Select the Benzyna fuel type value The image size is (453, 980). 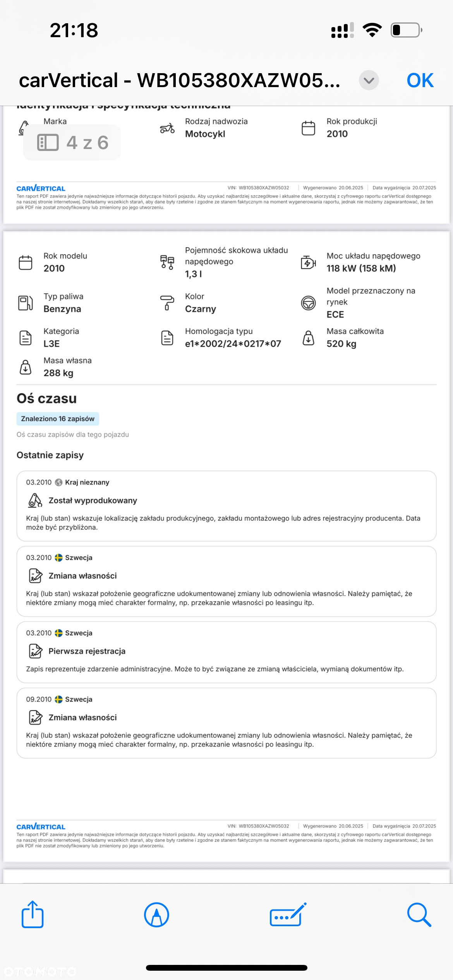coord(62,309)
